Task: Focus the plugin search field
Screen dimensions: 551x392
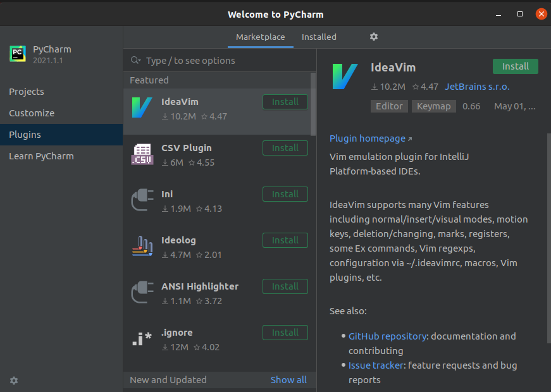Action: (x=220, y=61)
